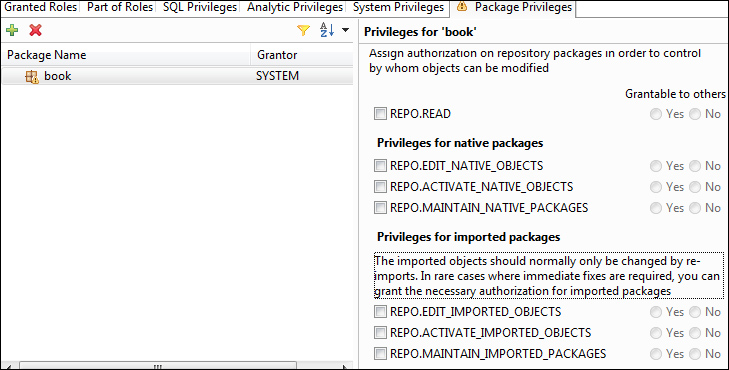This screenshot has height=370, width=729.
Task: Select Yes for REPO.EDIT_IMPORTED_OBJECTS
Action: coord(656,312)
